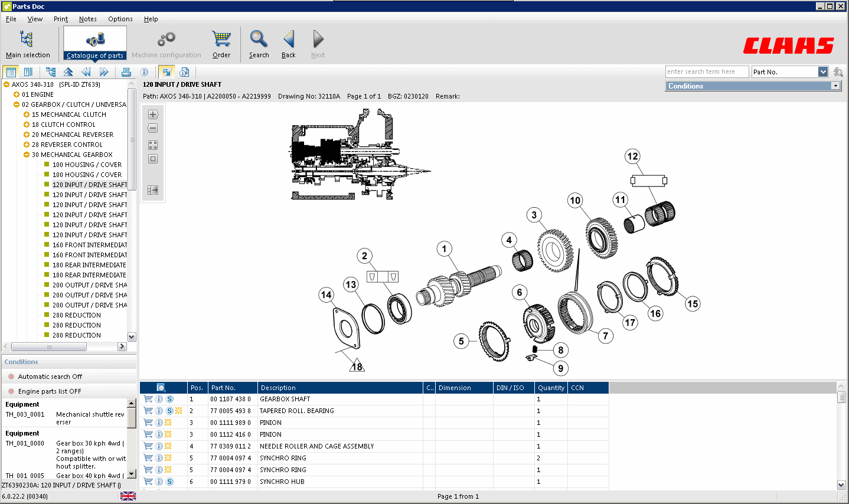Expand the 01 ENGINE tree node
The height and width of the screenshot is (504, 849).
pyautogui.click(x=17, y=94)
